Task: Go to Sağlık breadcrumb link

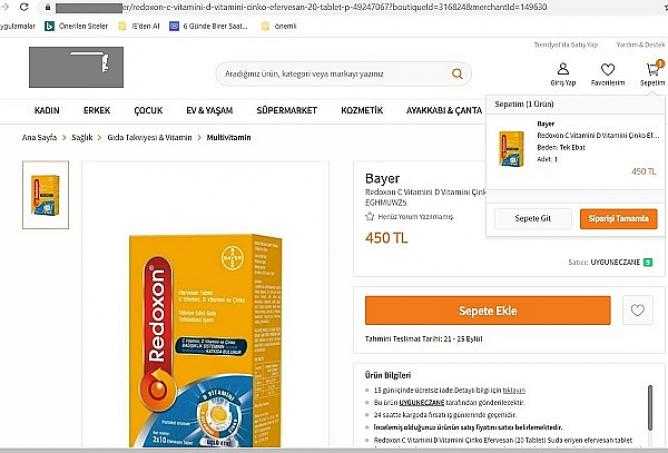Action: (82, 138)
